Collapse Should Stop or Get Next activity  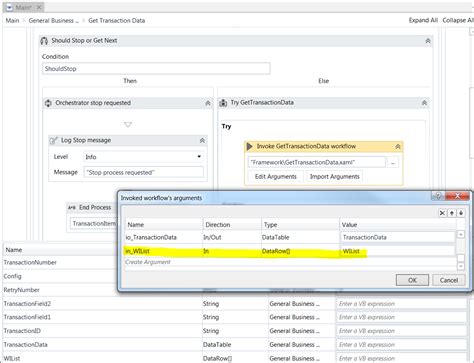tap(428, 41)
